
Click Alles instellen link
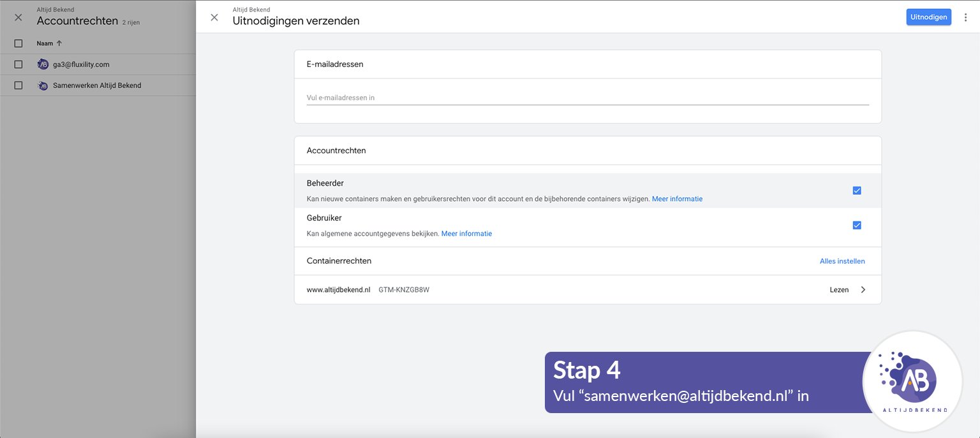842,261
